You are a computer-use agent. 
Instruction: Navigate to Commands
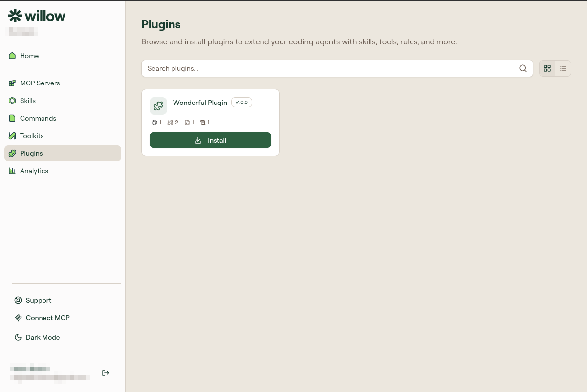point(63,118)
